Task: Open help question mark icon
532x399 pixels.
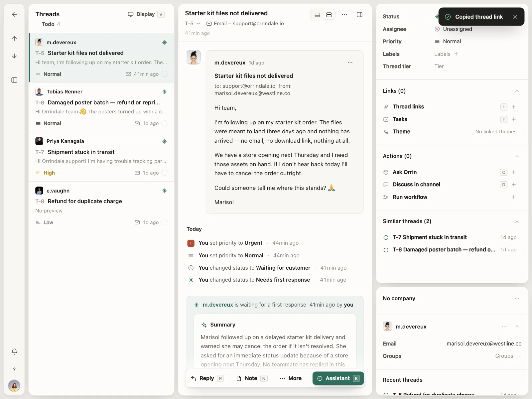Action: pyautogui.click(x=14, y=369)
